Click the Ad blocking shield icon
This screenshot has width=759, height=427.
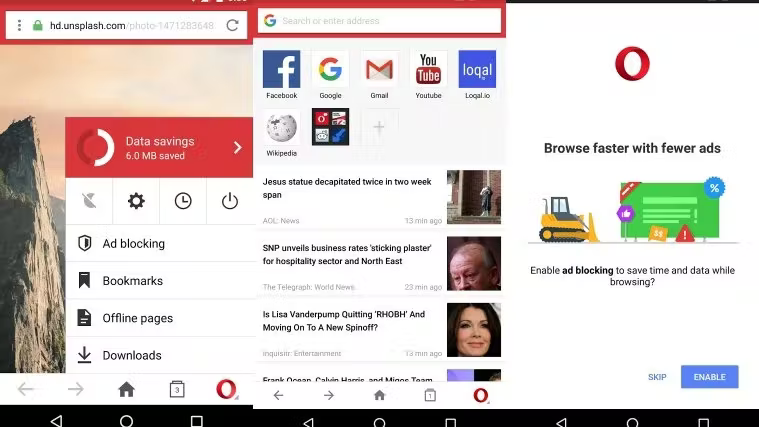point(85,243)
